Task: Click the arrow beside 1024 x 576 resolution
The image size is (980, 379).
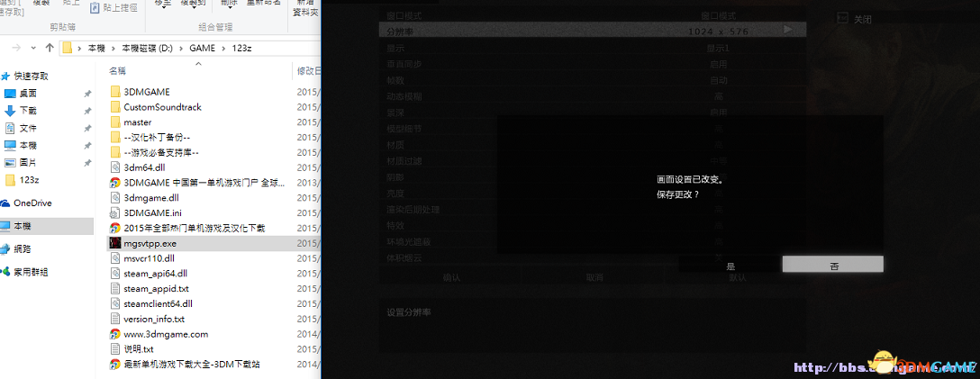Action: click(x=788, y=30)
